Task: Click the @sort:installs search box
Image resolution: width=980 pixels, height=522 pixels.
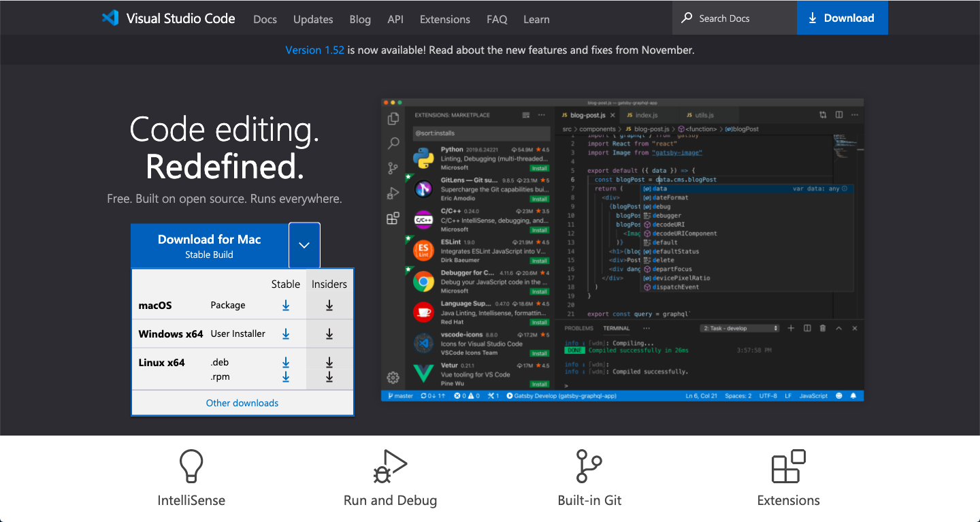Action: (481, 133)
